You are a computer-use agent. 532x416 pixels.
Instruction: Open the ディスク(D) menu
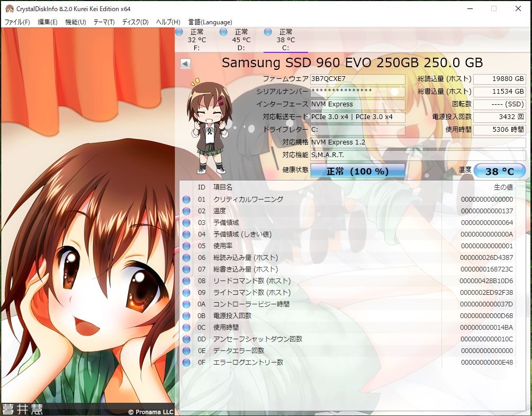pos(136,22)
